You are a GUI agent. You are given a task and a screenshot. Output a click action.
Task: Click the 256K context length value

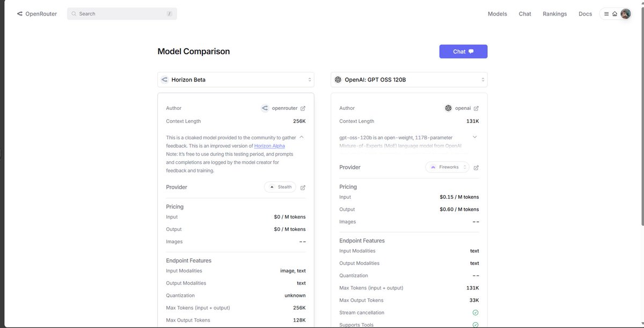click(299, 121)
